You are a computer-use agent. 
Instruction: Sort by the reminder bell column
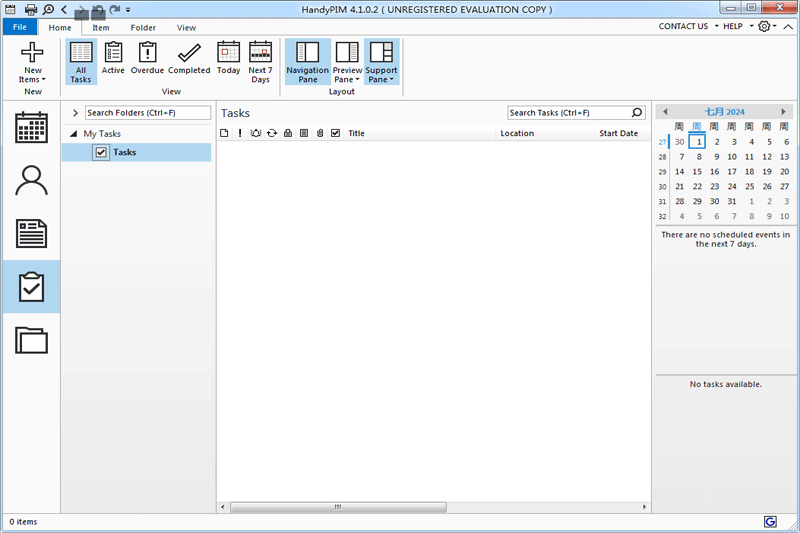256,133
